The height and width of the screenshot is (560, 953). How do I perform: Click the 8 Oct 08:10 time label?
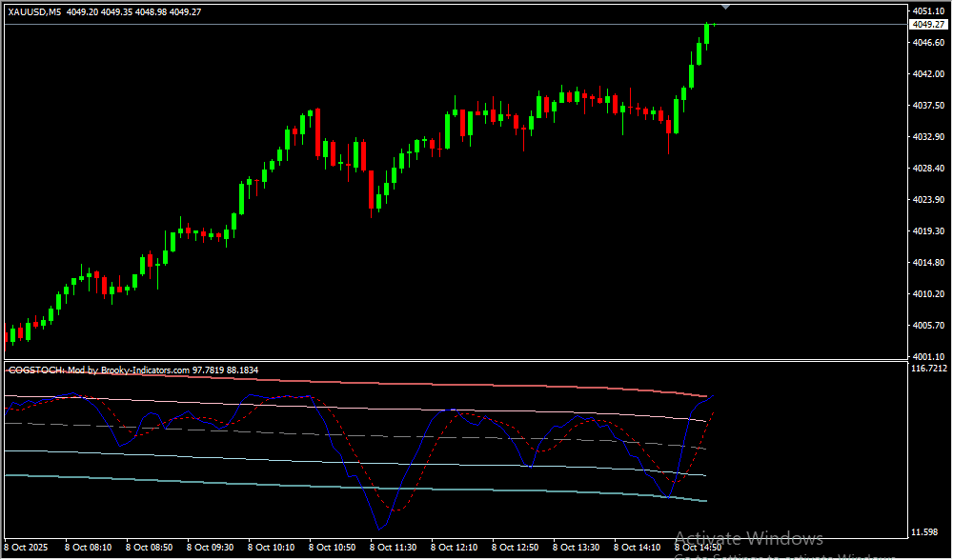click(88, 548)
